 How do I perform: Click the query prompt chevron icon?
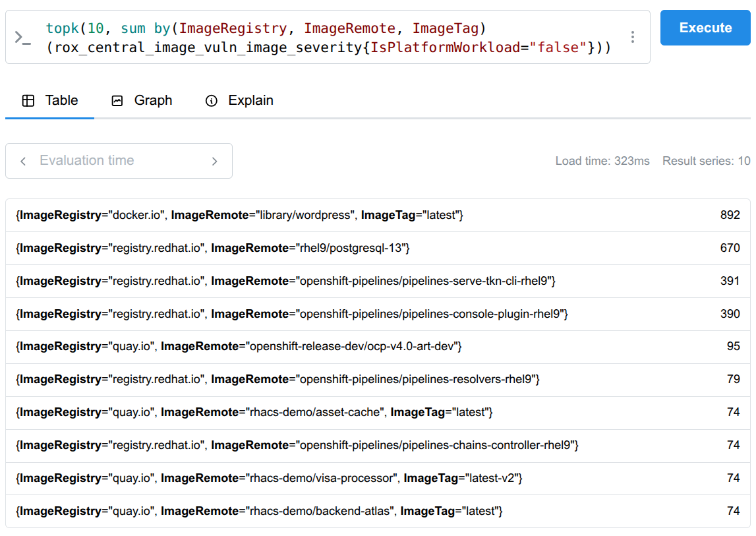coord(22,38)
